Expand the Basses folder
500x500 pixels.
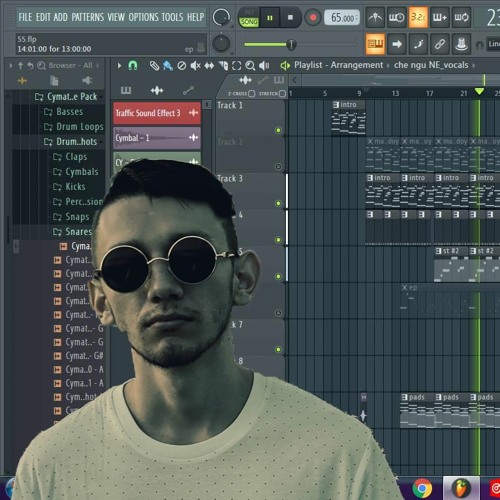coord(63,112)
